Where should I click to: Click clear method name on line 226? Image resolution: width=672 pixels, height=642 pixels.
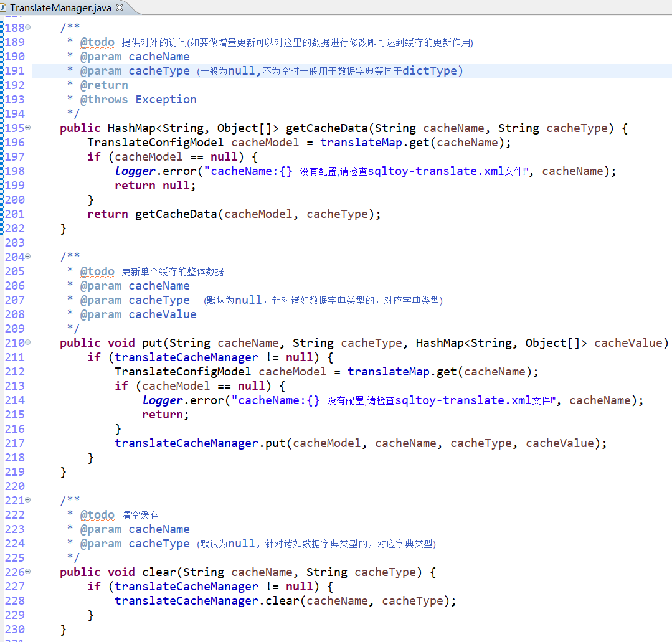tap(159, 573)
